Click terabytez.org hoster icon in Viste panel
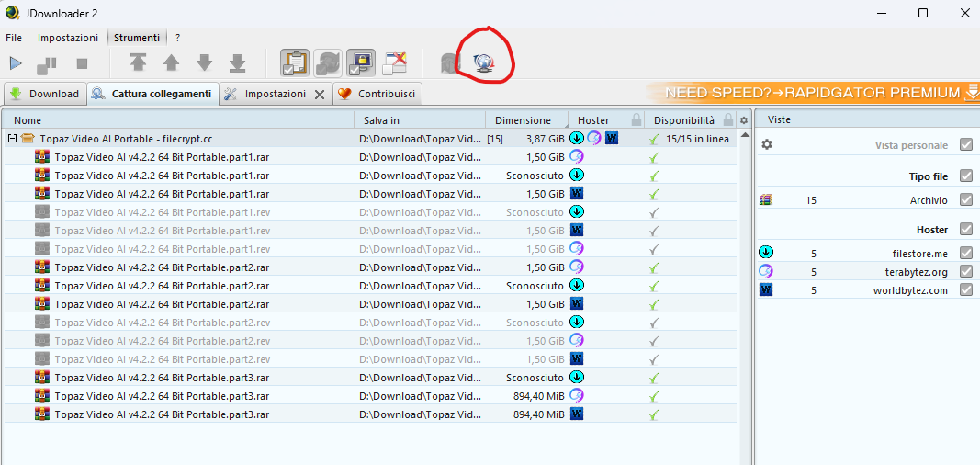980x465 pixels. pos(766,271)
